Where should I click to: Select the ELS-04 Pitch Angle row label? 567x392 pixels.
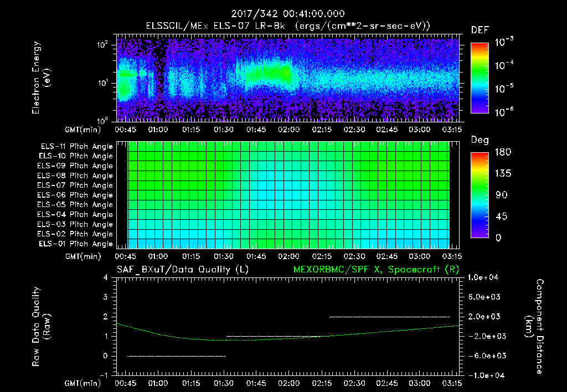[75, 214]
